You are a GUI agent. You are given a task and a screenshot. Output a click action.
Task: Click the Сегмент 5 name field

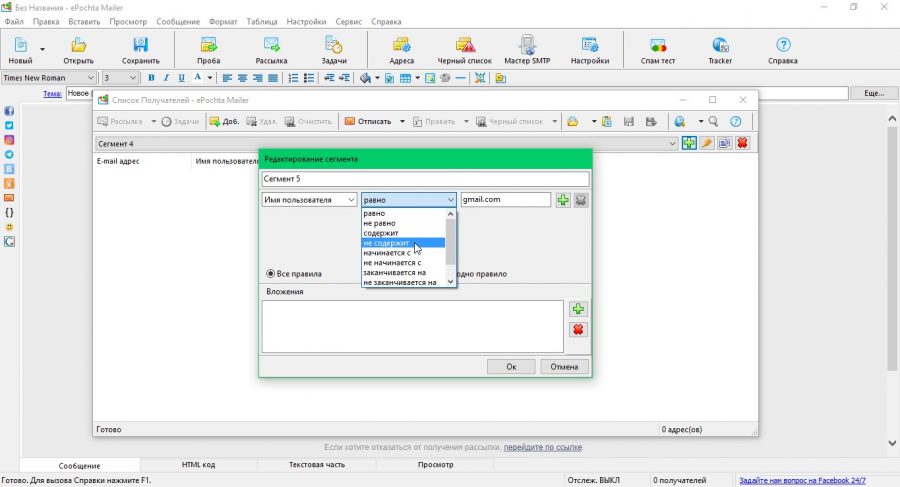click(x=425, y=179)
